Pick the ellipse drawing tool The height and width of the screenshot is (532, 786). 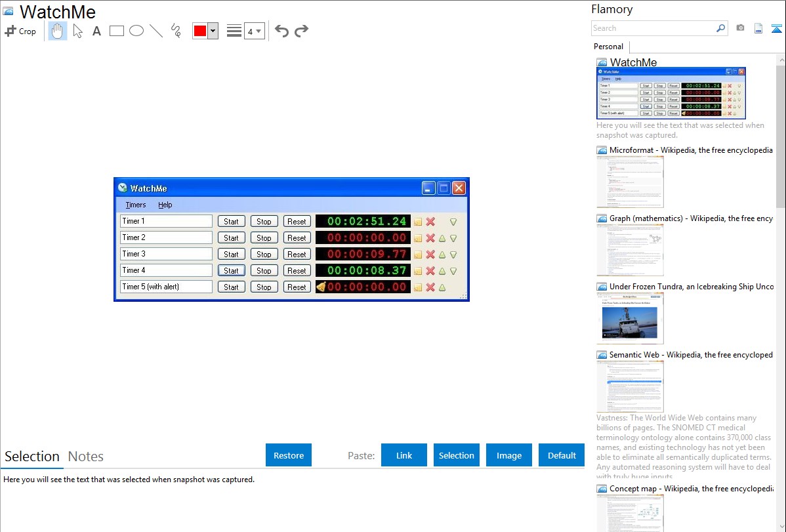click(x=136, y=31)
